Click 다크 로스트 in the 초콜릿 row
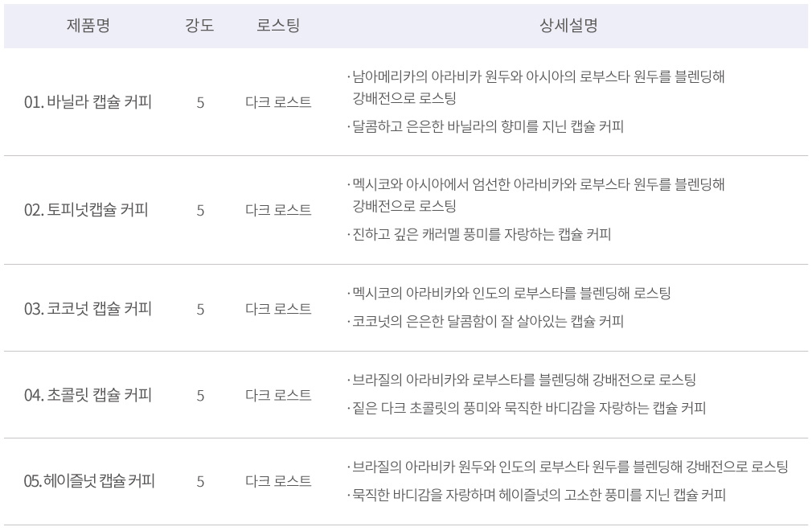The image size is (812, 531). tap(278, 395)
